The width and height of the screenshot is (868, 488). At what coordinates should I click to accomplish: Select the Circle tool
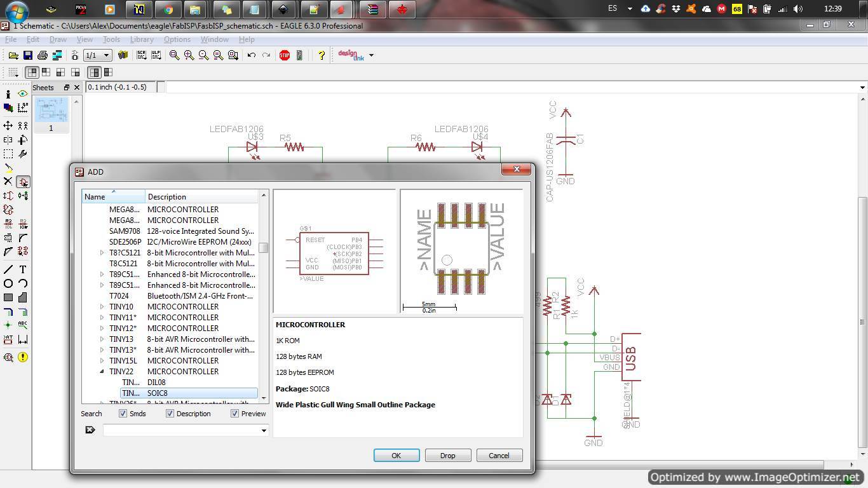point(8,283)
